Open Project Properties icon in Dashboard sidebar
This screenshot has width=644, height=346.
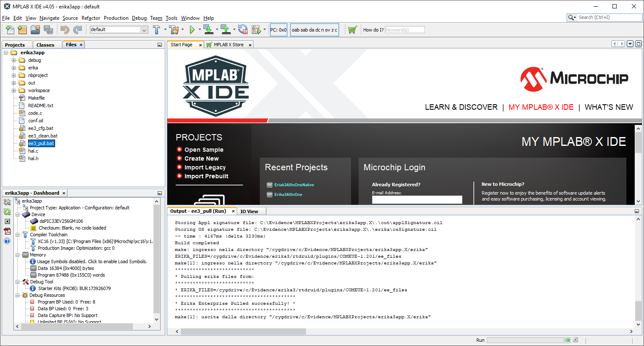coord(7,202)
